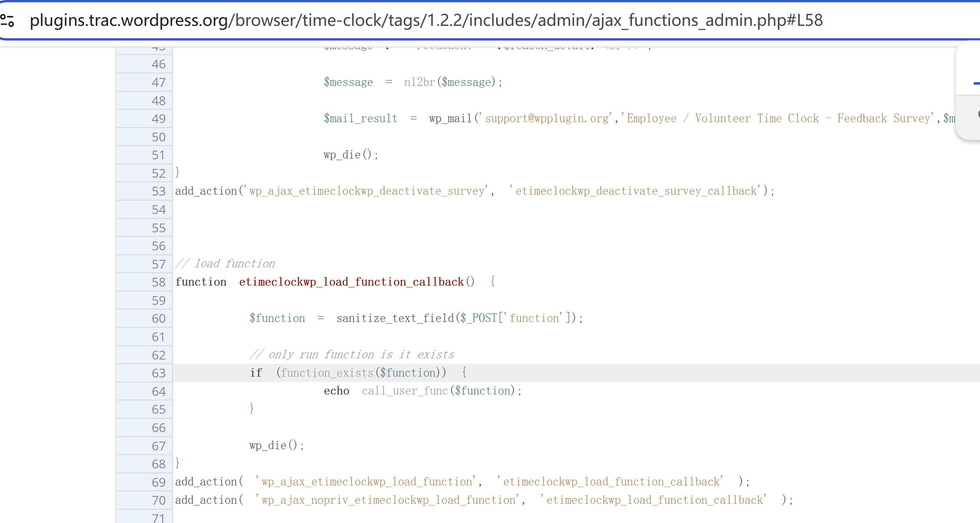This screenshot has height=523, width=980.
Task: Click $_POST['function'] on line 60
Action: (x=516, y=318)
